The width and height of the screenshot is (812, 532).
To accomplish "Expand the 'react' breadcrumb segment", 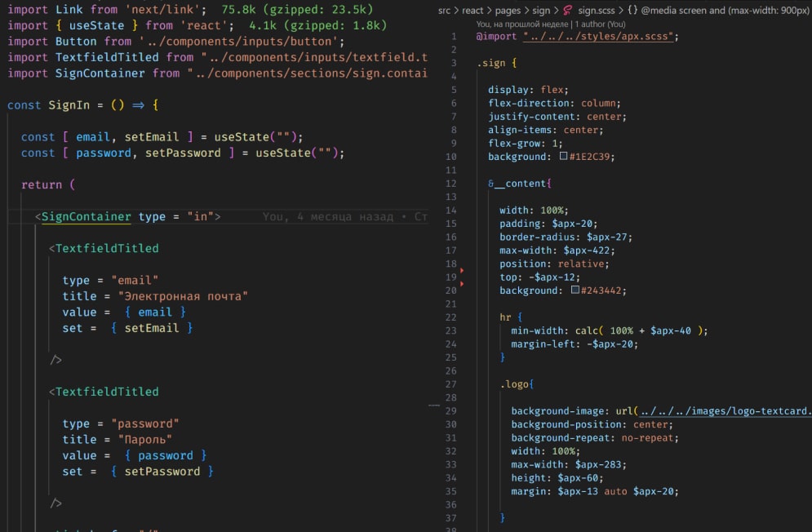I will pos(475,12).
